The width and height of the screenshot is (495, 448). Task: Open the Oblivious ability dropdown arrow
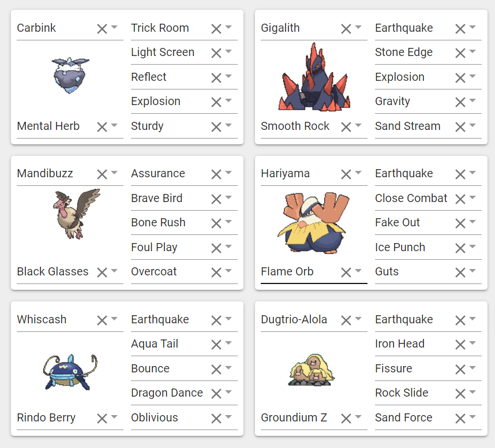pos(228,417)
